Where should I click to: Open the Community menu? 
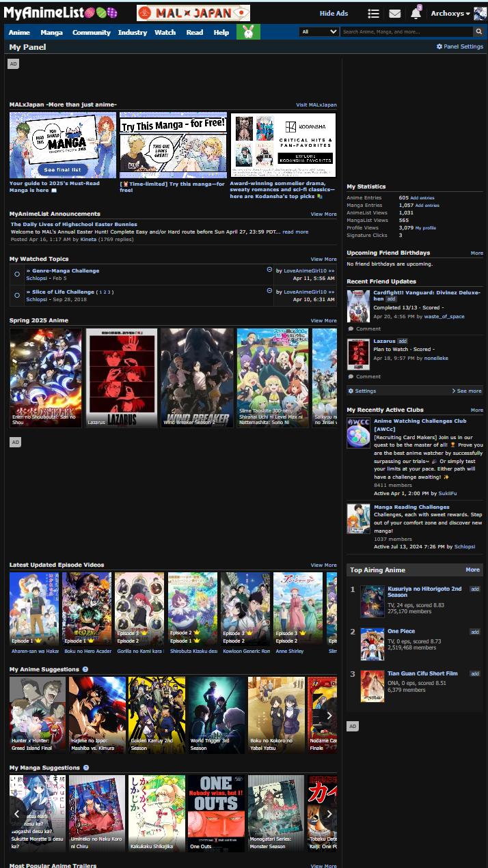92,32
